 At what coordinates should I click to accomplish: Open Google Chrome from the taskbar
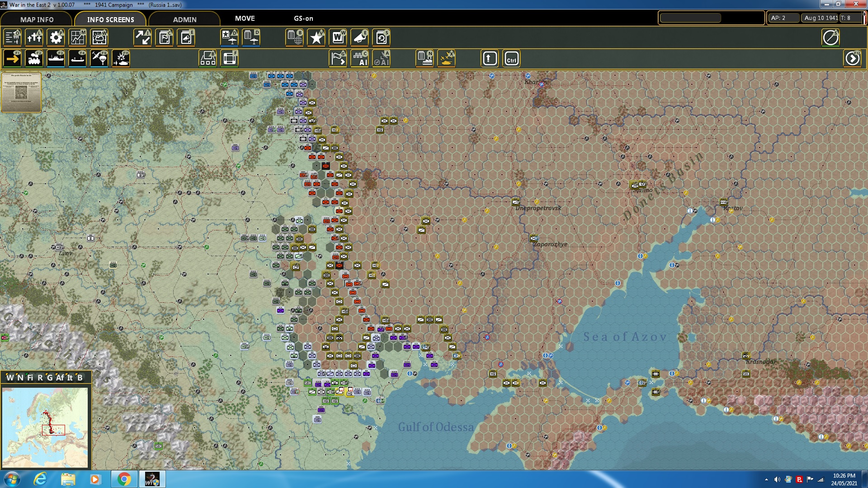(x=124, y=479)
